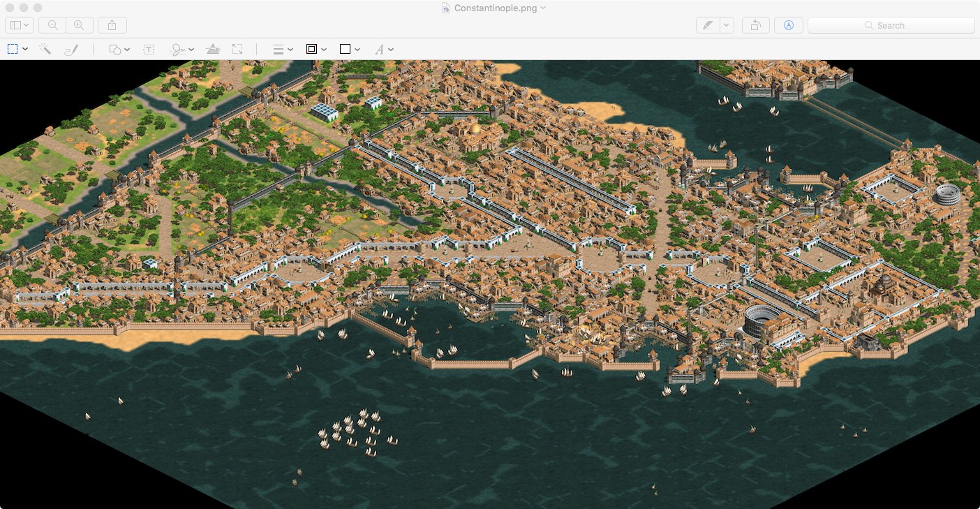Click the Constantinople.png window title

[494, 8]
